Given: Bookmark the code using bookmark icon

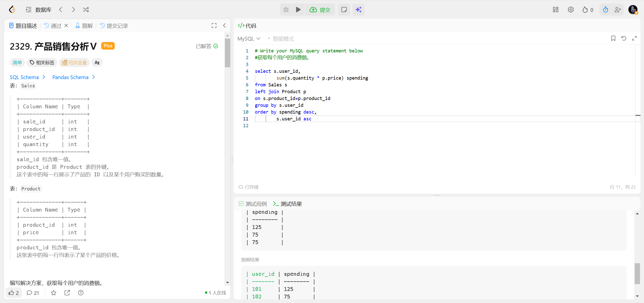Looking at the screenshot, I should coord(613,38).
